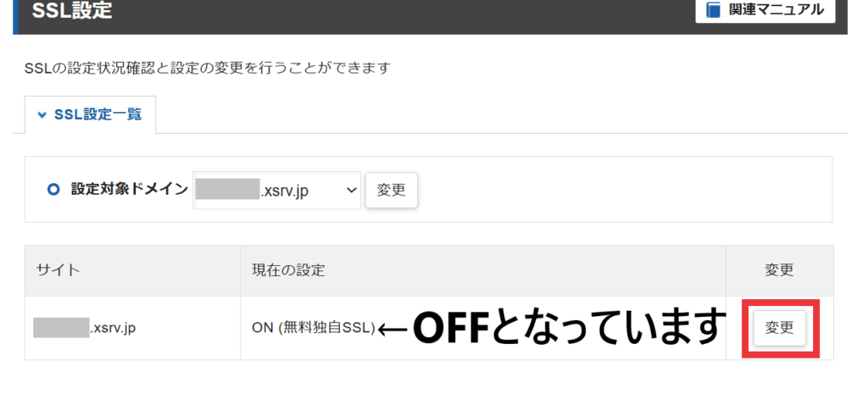Image resolution: width=868 pixels, height=405 pixels.
Task: Open the 設定対象ドメイン domain dropdown
Action: [277, 191]
